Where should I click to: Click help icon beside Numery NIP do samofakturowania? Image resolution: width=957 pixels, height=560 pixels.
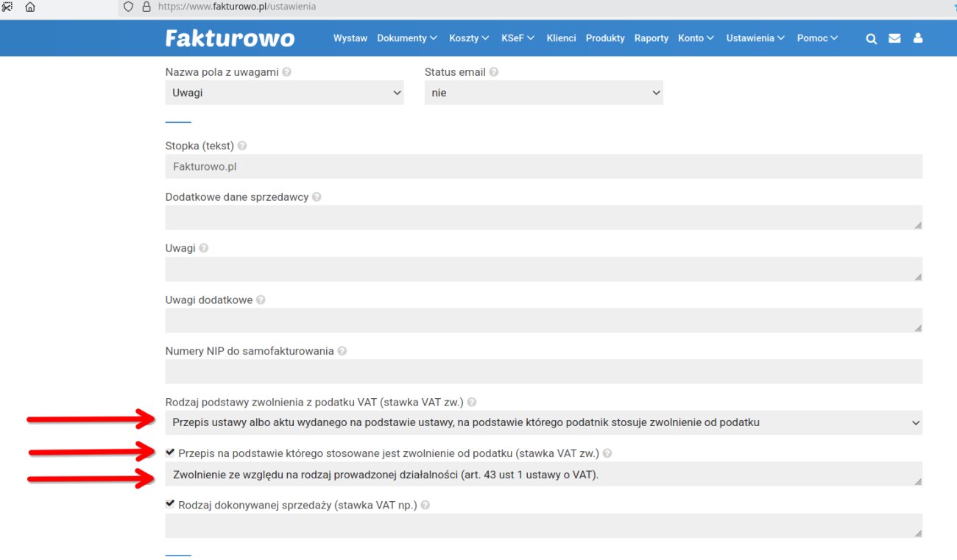(342, 351)
